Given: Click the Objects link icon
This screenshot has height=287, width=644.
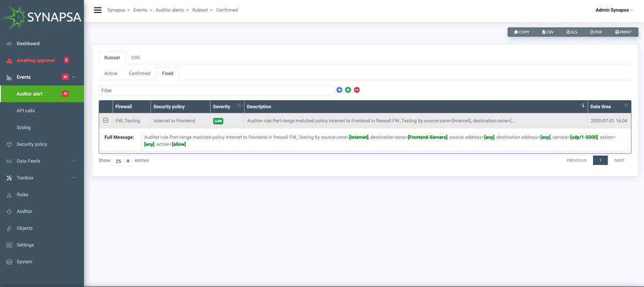Looking at the screenshot, I should pyautogui.click(x=9, y=229).
